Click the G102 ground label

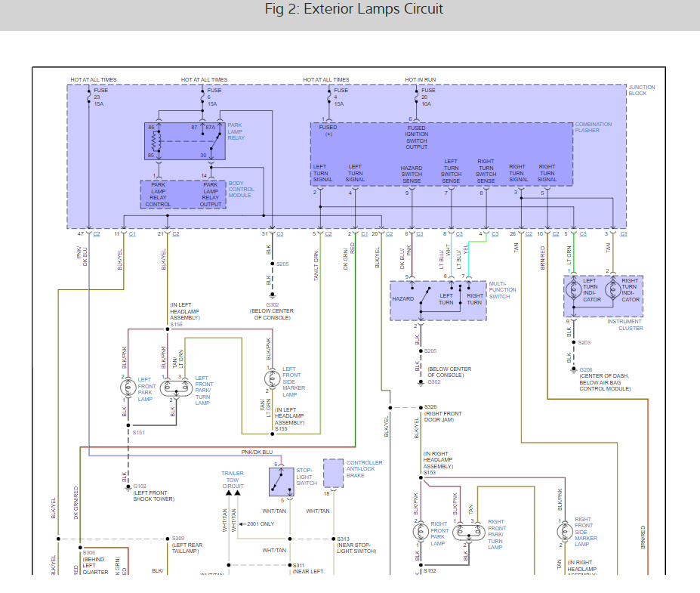pyautogui.click(x=140, y=486)
